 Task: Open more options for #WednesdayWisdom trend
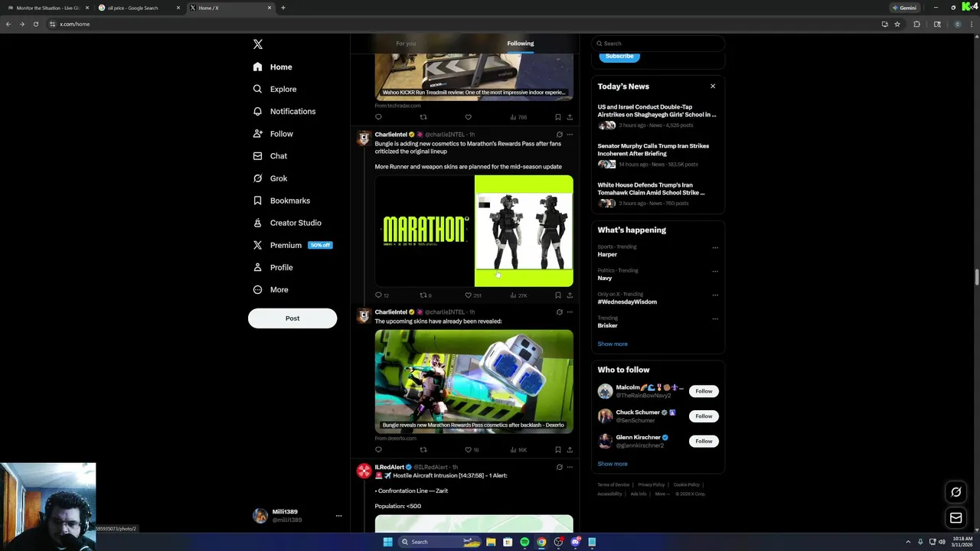pyautogui.click(x=715, y=295)
